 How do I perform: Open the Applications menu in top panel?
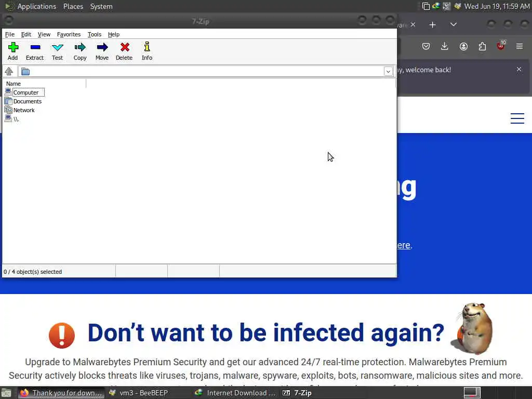pos(37,6)
